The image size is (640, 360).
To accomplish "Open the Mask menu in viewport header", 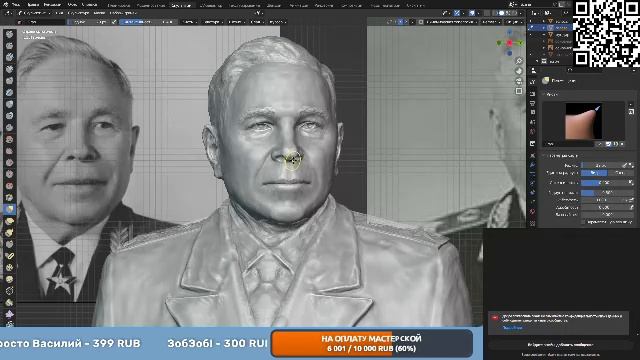I will [x=100, y=13].
